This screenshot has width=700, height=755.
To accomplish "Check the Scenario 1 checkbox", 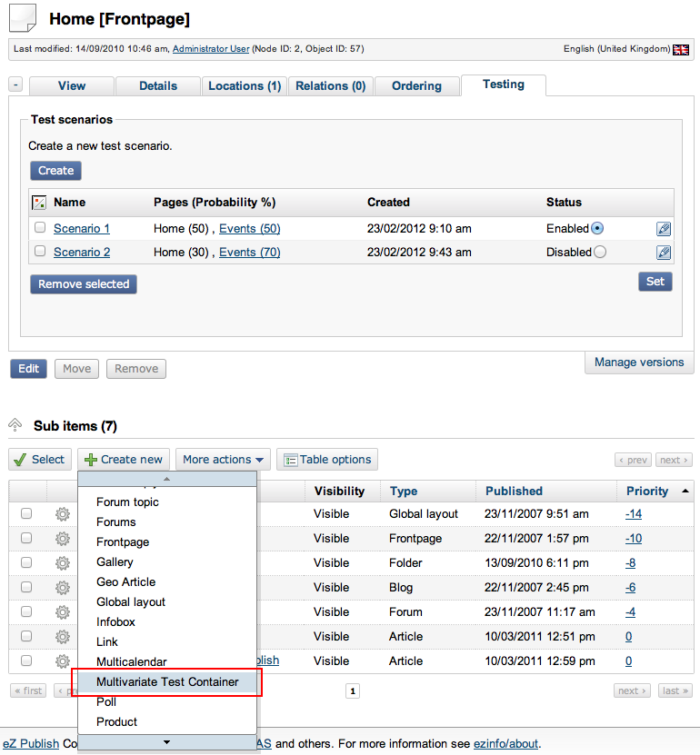I will [x=40, y=228].
